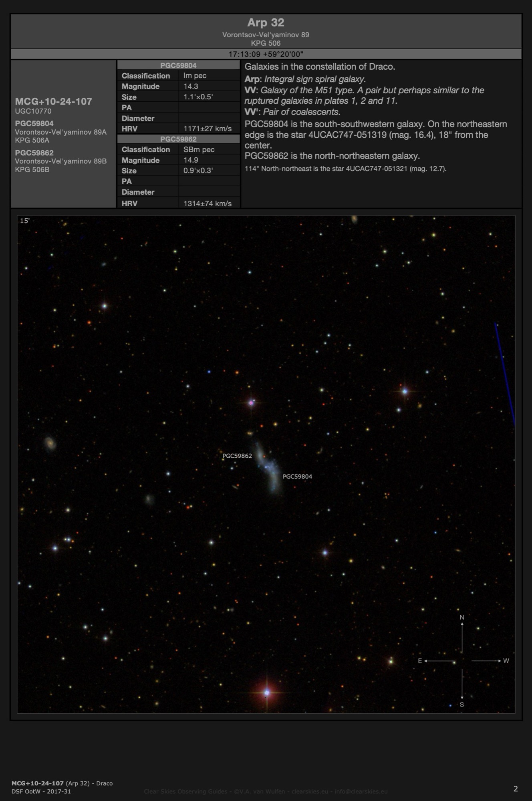532x801 pixels.
Task: Click the 1171±27 km/s HRV value
Action: pyautogui.click(x=208, y=129)
